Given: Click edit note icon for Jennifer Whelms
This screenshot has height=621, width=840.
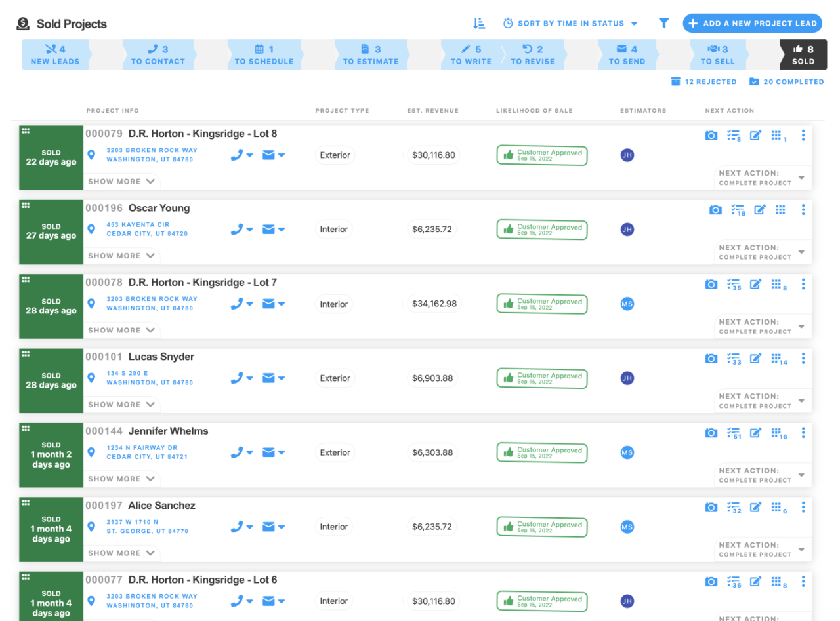Looking at the screenshot, I should coord(756,433).
